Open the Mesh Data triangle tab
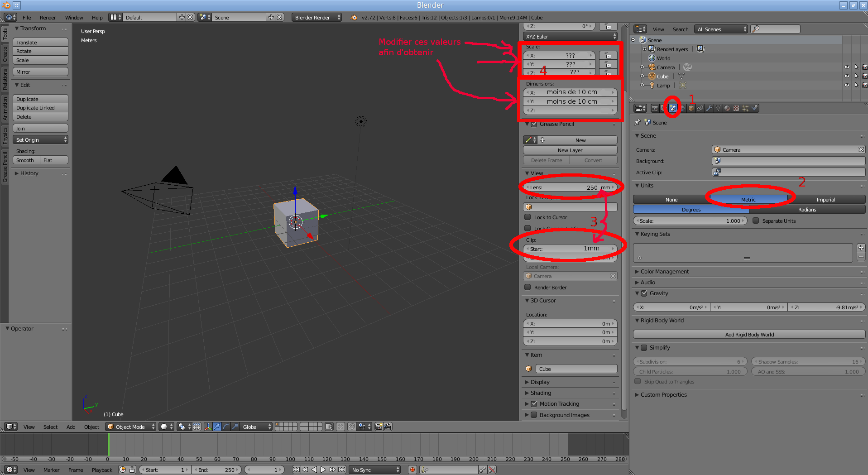This screenshot has height=475, width=868. (x=718, y=108)
